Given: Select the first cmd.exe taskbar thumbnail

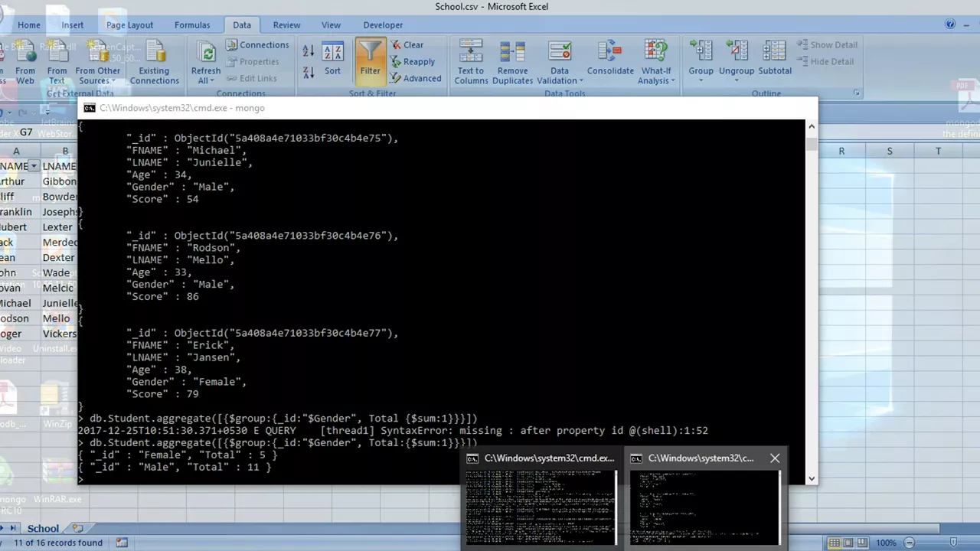Looking at the screenshot, I should tap(541, 498).
